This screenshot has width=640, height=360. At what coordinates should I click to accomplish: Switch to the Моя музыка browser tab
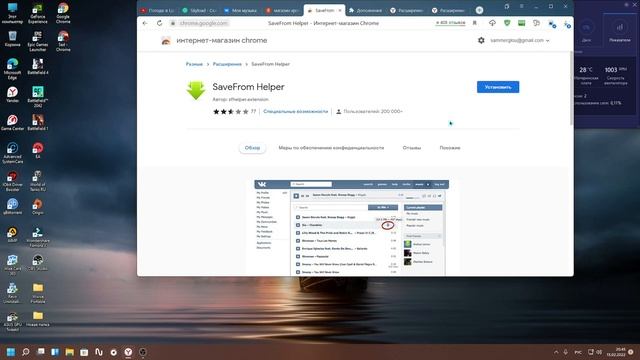point(241,10)
